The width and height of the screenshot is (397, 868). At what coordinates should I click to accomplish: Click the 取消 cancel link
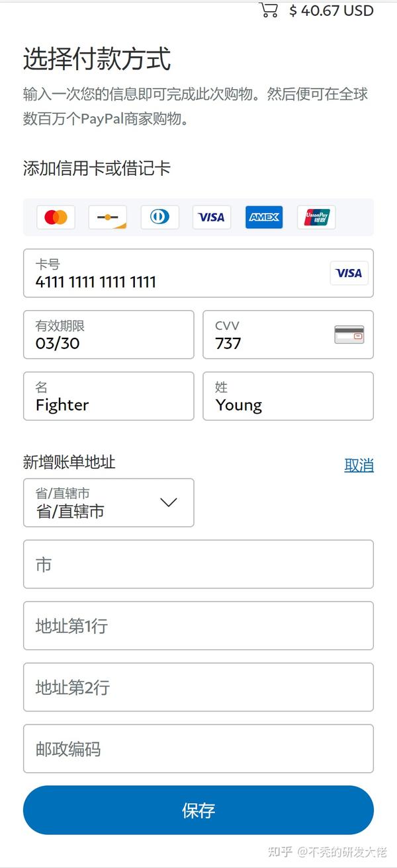coord(359,465)
